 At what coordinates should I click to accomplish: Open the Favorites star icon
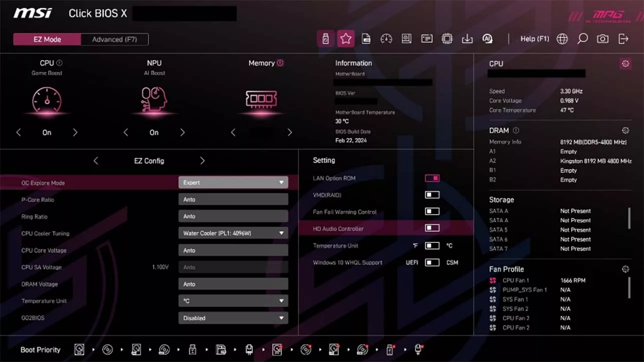coord(346,39)
